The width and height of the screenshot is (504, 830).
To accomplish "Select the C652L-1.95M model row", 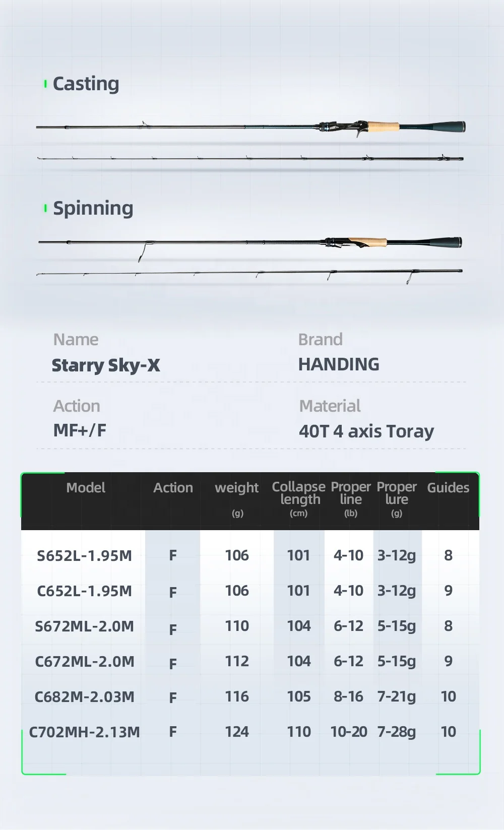I will tap(250, 591).
